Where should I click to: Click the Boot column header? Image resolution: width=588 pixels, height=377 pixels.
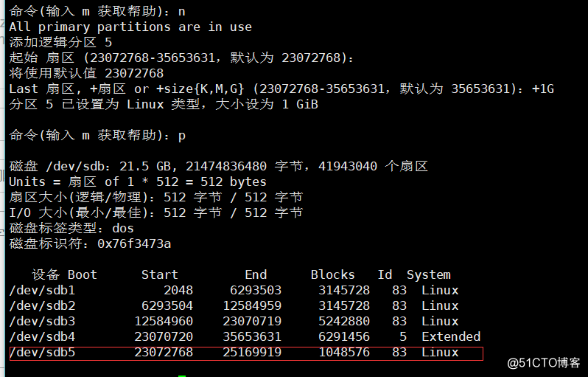point(83,275)
